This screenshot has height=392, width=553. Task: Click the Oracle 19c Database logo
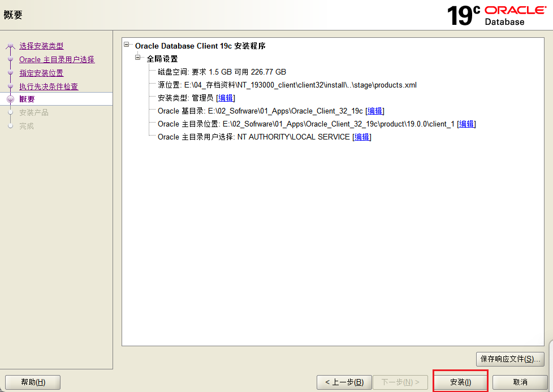click(x=496, y=15)
